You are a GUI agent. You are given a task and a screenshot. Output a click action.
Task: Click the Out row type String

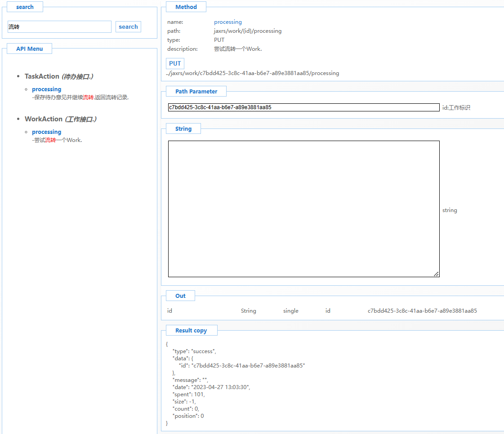(x=249, y=310)
